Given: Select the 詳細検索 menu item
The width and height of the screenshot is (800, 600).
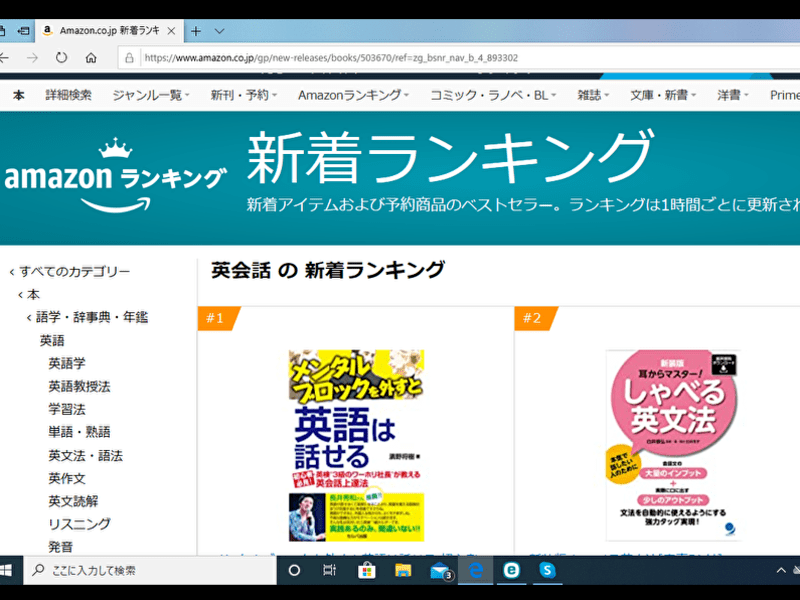Looking at the screenshot, I should pos(68,95).
